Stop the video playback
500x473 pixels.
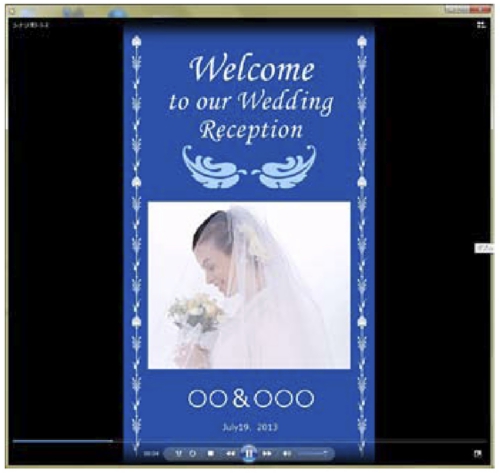coord(211,453)
